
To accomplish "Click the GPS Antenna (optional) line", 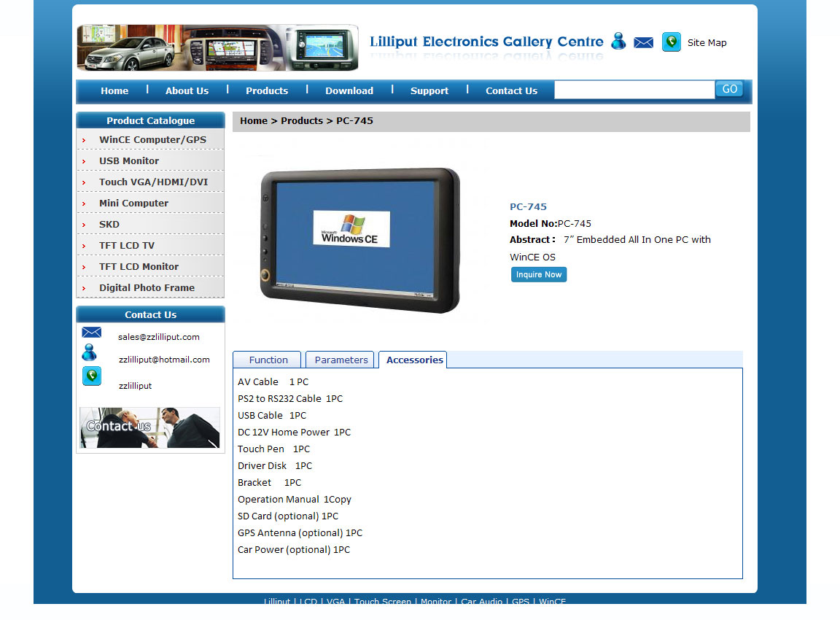I will tap(300, 533).
